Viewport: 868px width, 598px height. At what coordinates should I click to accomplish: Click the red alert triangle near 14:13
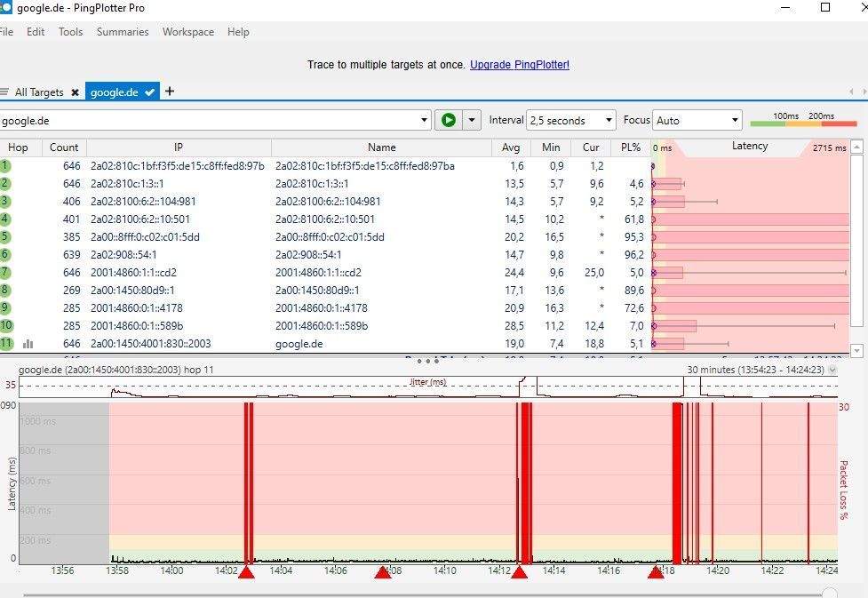pyautogui.click(x=519, y=572)
